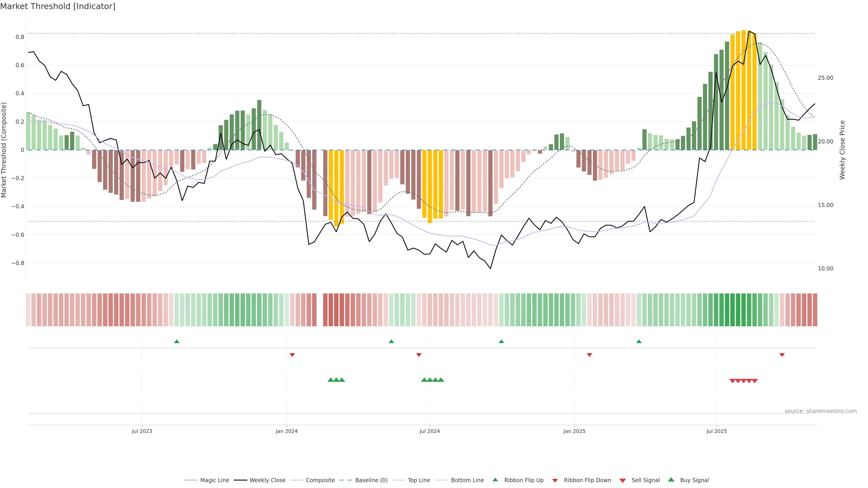This screenshot has height=488, width=868.
Task: Click the last red ribbon flip down marker
Action: 782,355
